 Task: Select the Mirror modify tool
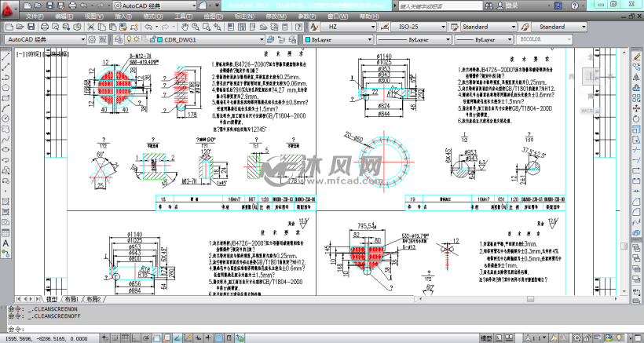pyautogui.click(x=637, y=77)
